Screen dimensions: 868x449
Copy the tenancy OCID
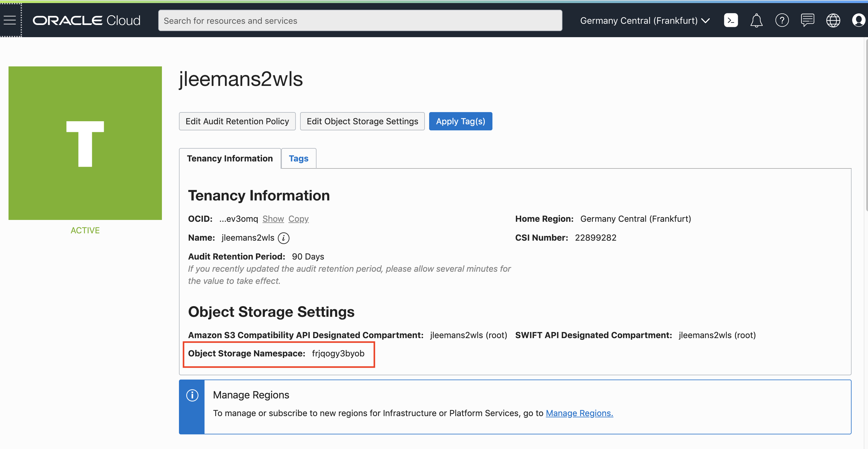[298, 219]
